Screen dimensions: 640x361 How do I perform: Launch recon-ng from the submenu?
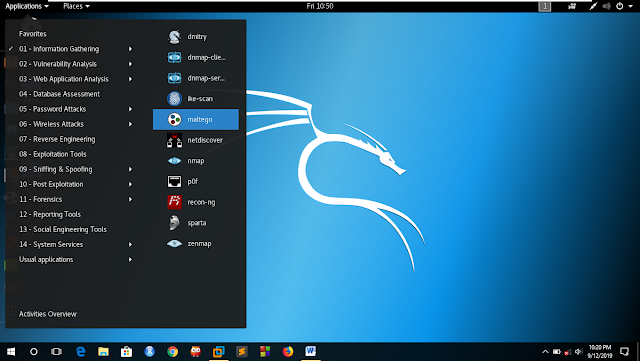(196, 202)
